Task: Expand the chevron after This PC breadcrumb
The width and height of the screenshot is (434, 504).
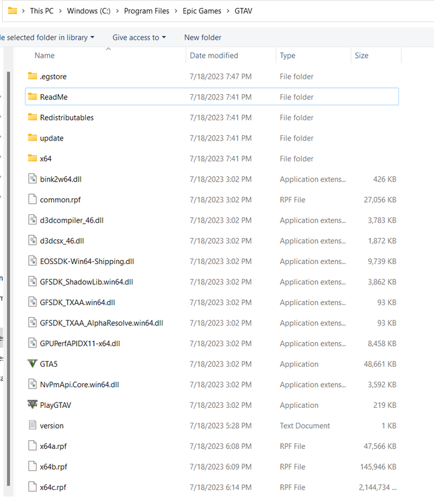Action: [60, 11]
